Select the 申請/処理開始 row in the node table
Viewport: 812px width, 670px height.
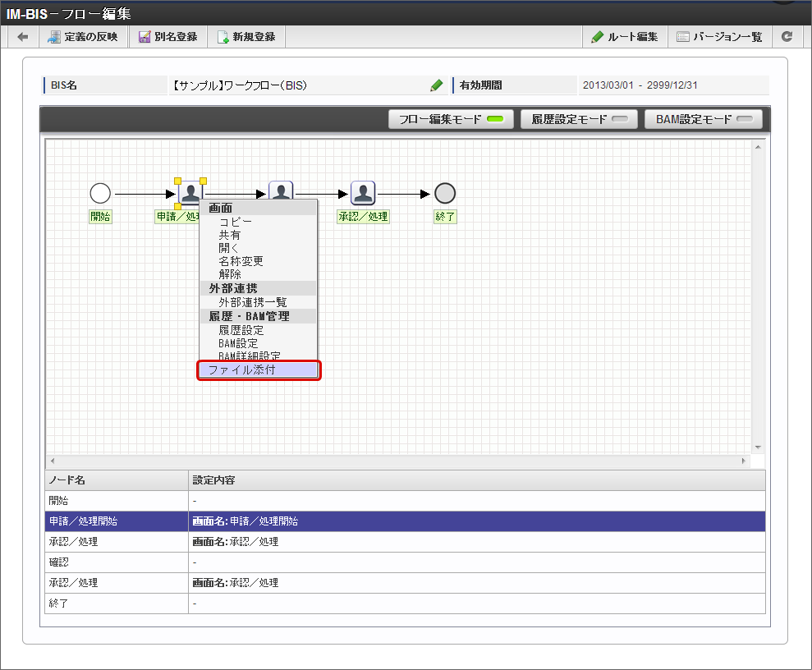pyautogui.click(x=405, y=521)
